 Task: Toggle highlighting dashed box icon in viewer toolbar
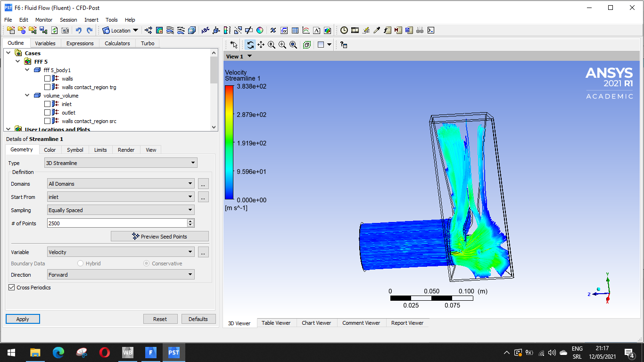click(307, 45)
